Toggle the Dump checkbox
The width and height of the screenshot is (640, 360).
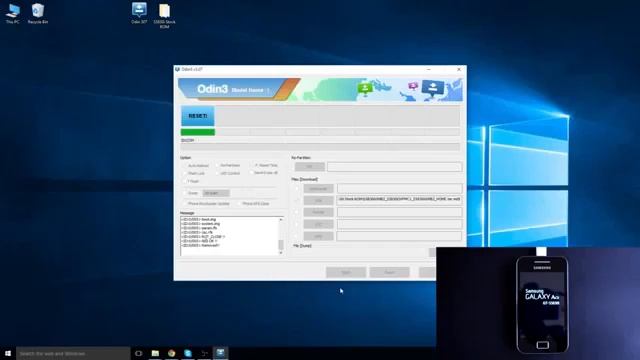coord(184,193)
